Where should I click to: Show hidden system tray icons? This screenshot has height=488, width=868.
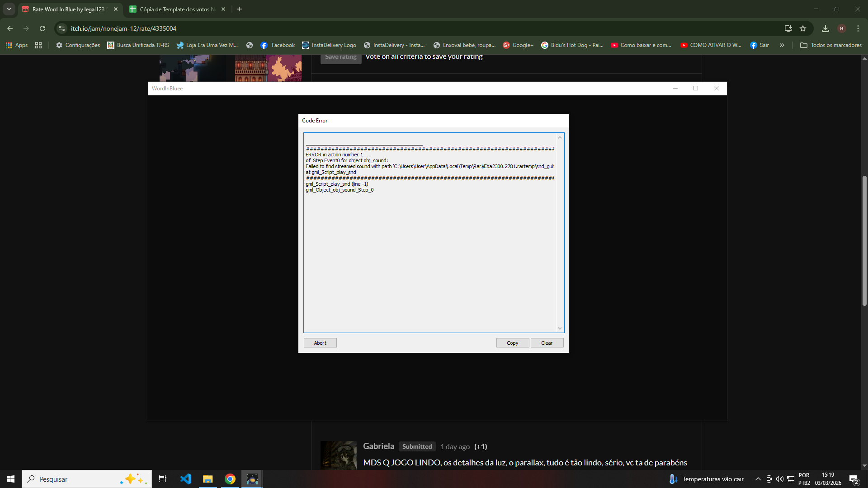click(x=758, y=479)
